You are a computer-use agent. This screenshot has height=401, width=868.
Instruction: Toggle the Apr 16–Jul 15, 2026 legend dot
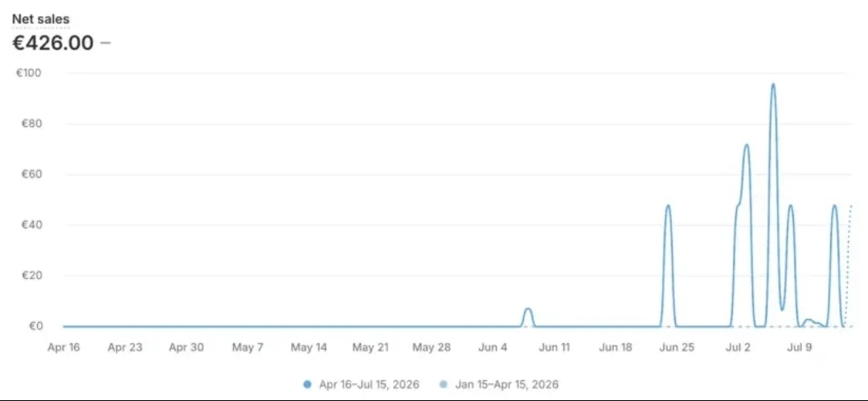point(308,384)
